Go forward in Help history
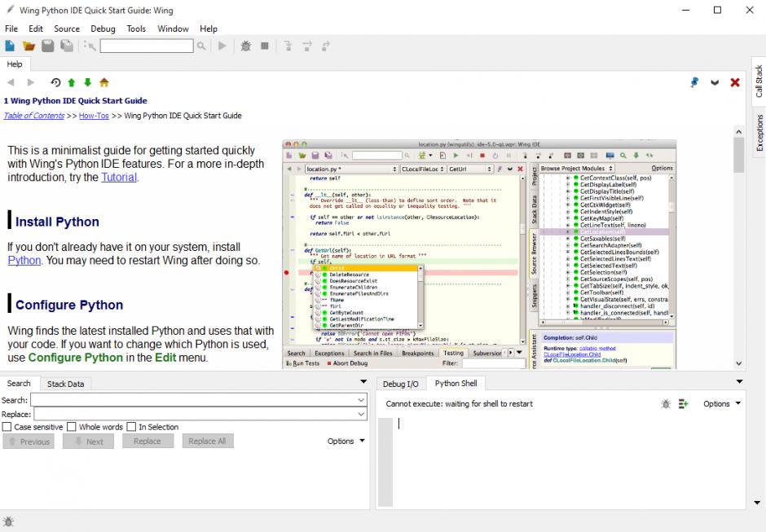766x532 pixels. click(30, 82)
